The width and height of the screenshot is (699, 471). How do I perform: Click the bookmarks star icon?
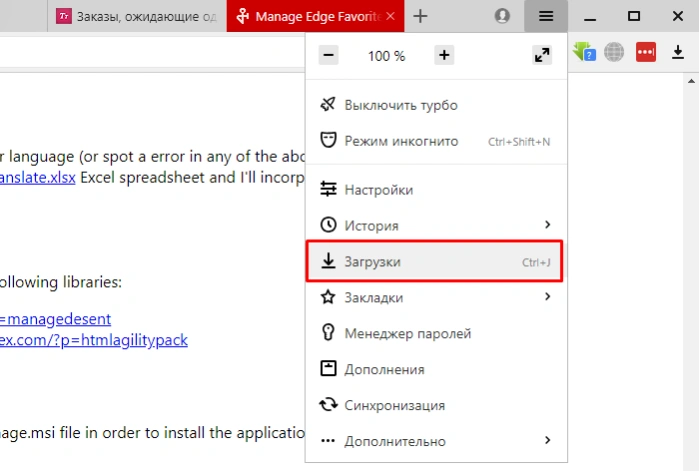328,296
